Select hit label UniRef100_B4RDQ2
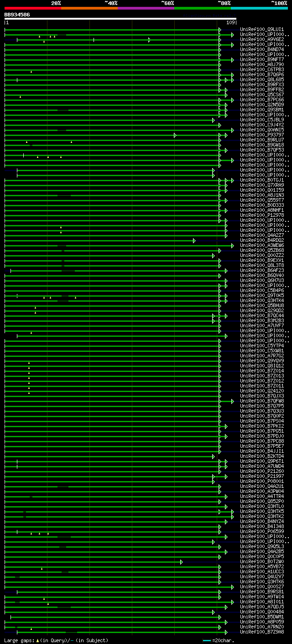Image resolution: width=292 pixels, height=644 pixels. [x=262, y=241]
